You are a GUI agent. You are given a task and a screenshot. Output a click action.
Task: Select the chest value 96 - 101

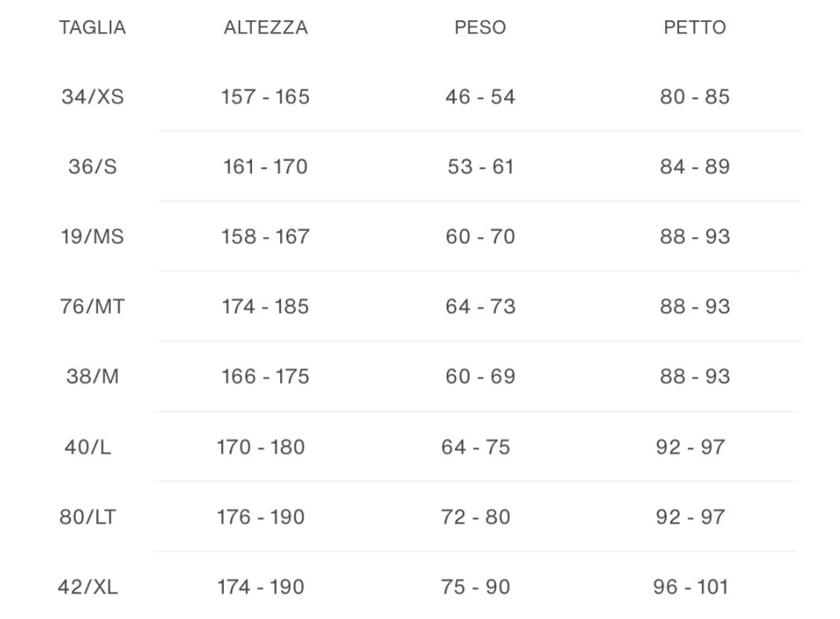point(694,587)
